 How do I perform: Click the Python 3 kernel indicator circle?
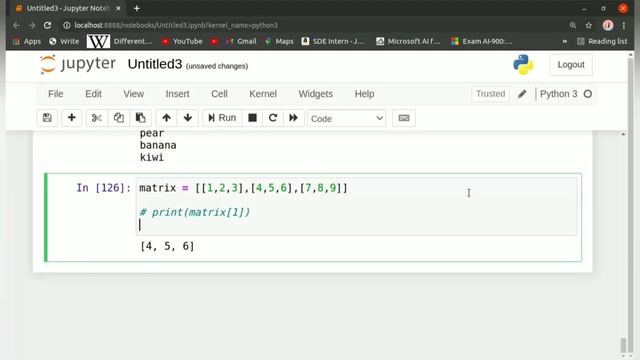[x=588, y=94]
